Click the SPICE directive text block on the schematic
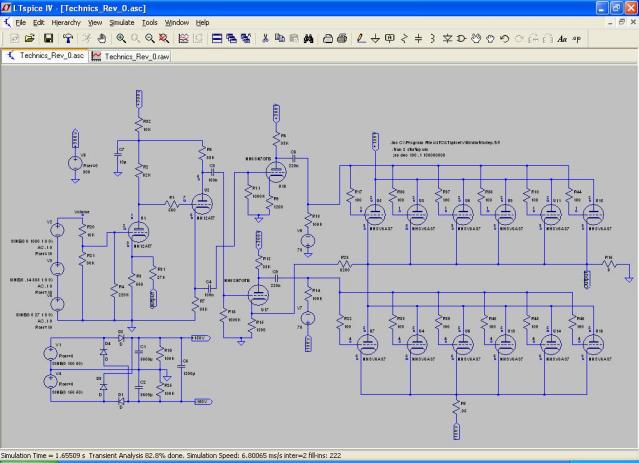The height and width of the screenshot is (463, 639). 445,149
